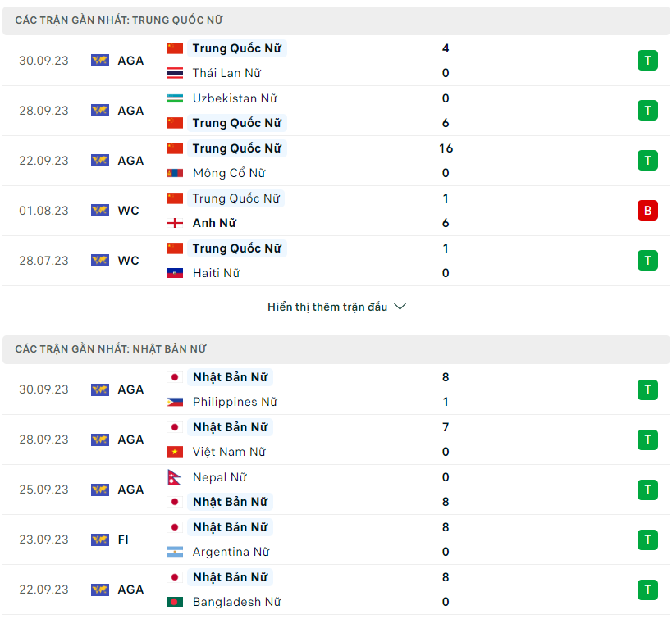Click the Nepal flag icon
672x624 pixels.
173,477
